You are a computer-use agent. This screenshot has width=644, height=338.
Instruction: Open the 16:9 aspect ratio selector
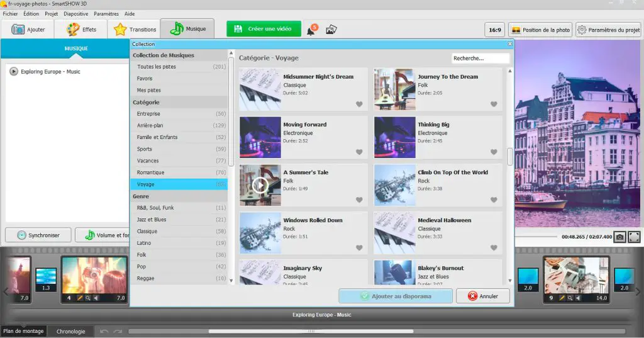495,30
